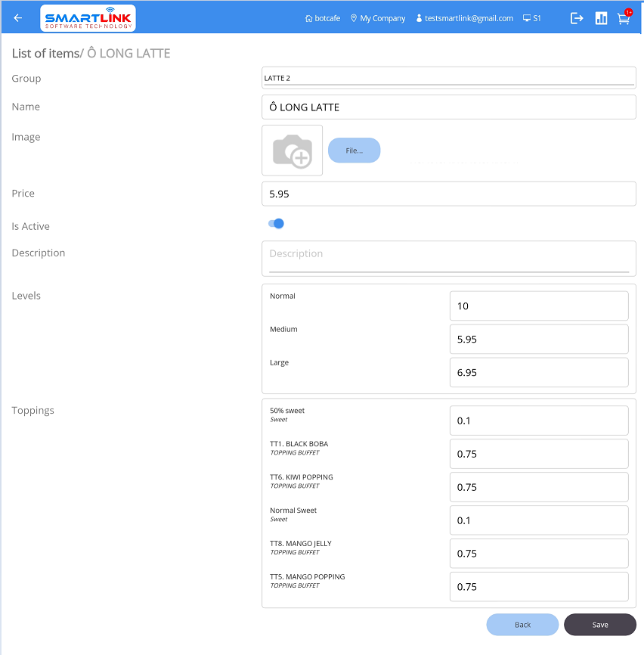Toggle the Is Active switch
Screen dimensions: 644x655
coord(276,224)
